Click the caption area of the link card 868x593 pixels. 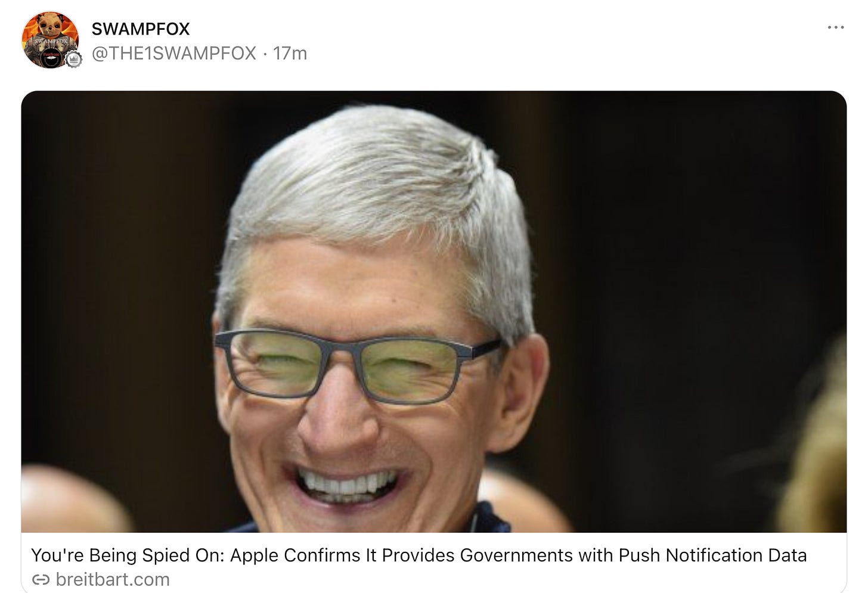(434, 563)
